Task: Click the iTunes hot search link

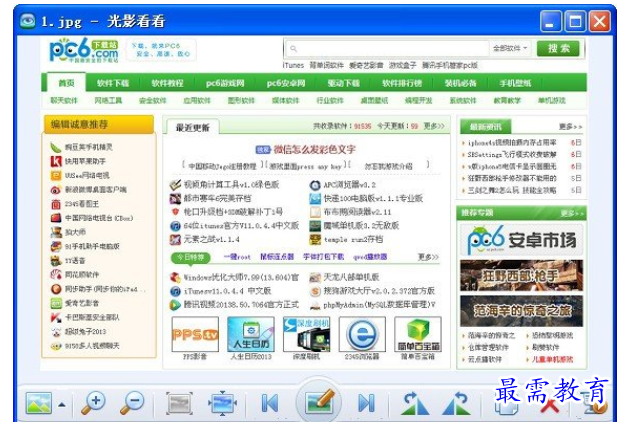Action: (293, 65)
